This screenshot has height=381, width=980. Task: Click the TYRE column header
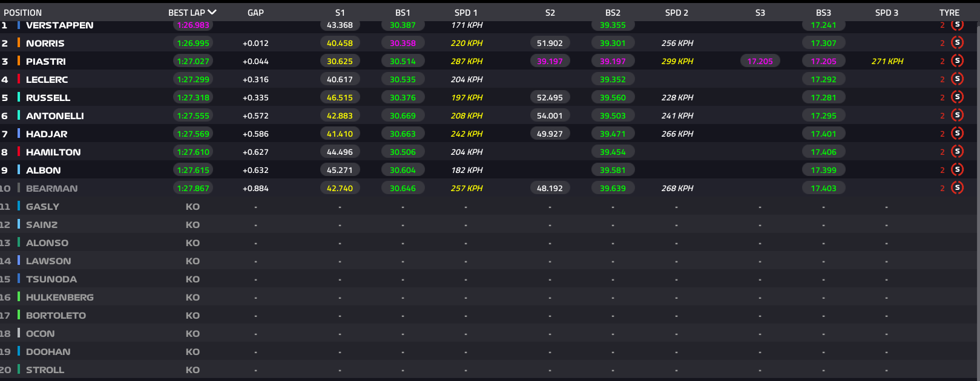(949, 13)
